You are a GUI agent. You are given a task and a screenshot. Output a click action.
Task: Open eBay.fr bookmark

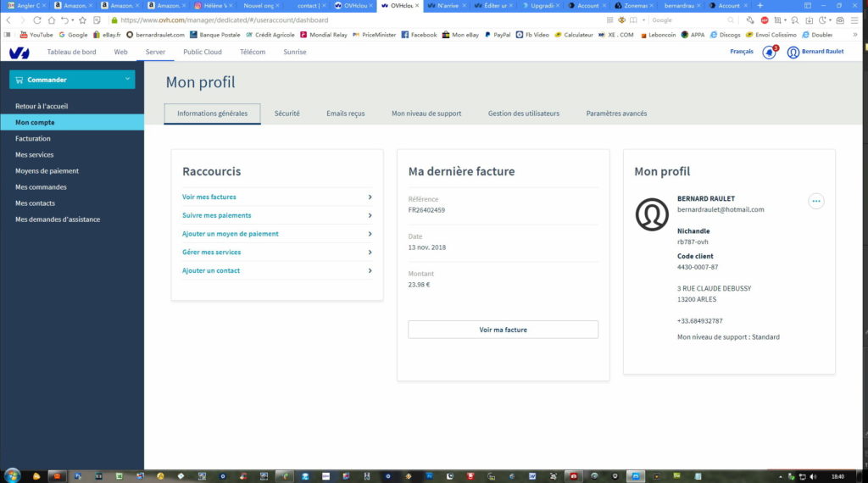point(107,34)
